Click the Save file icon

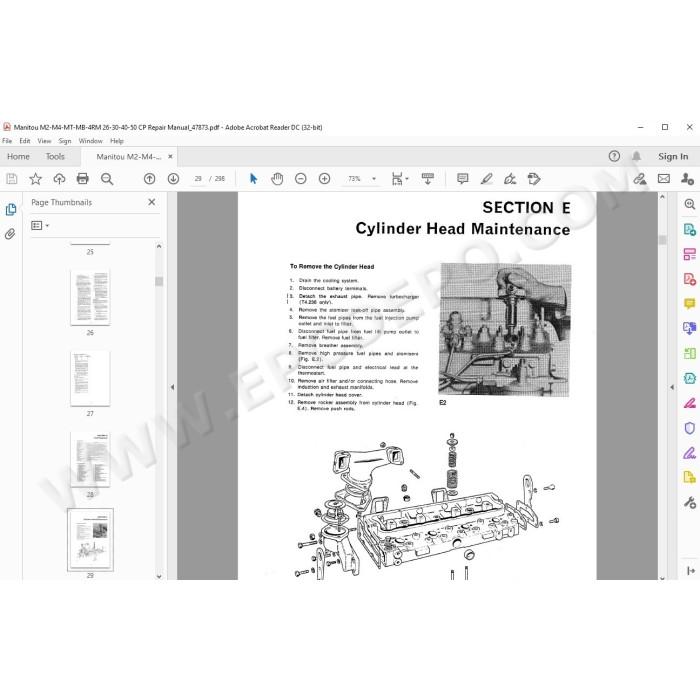click(x=12, y=179)
